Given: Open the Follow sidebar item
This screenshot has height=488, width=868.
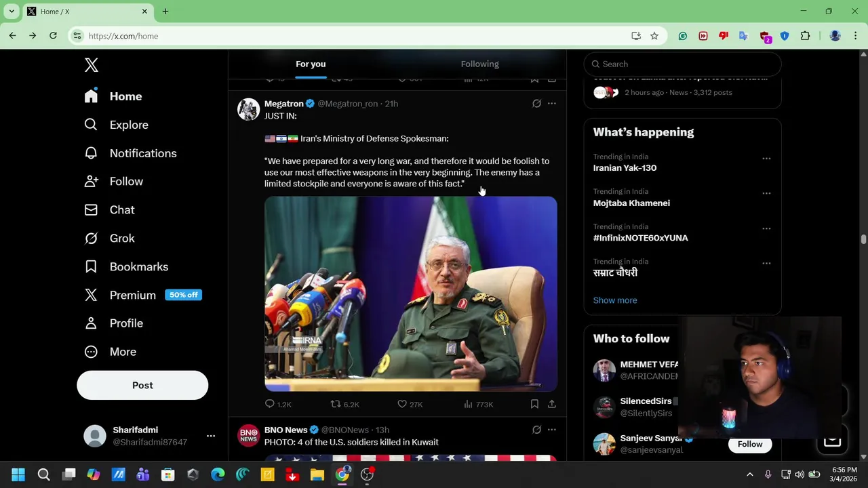Looking at the screenshot, I should [x=113, y=182].
